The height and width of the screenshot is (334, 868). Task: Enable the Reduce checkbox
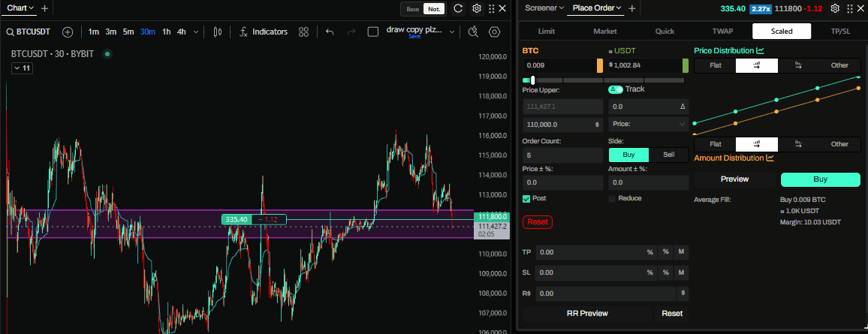(612, 198)
